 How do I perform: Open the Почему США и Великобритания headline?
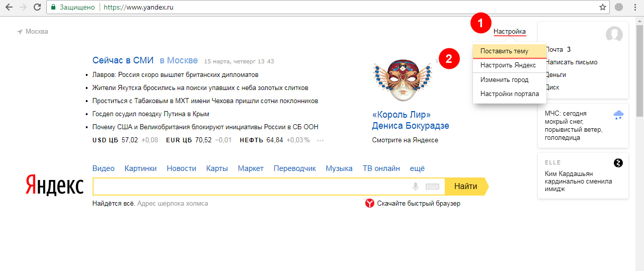click(205, 127)
